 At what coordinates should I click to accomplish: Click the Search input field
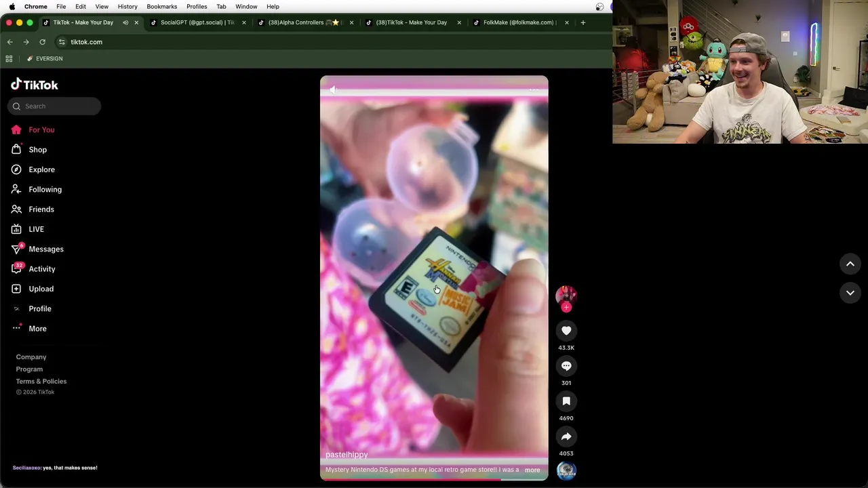54,106
